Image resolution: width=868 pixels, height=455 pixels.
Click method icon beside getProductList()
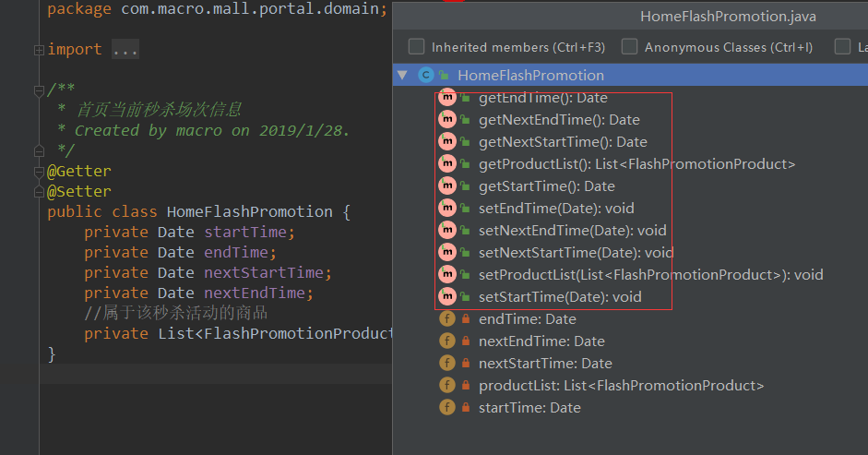click(x=447, y=164)
